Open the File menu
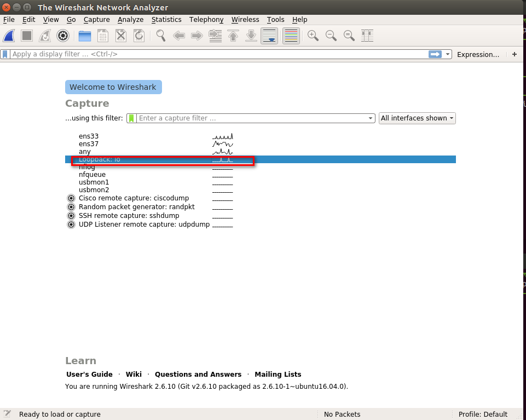 (9, 20)
